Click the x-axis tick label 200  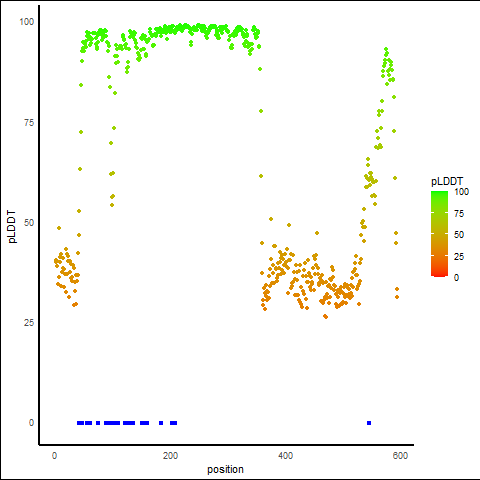pyautogui.click(x=170, y=456)
